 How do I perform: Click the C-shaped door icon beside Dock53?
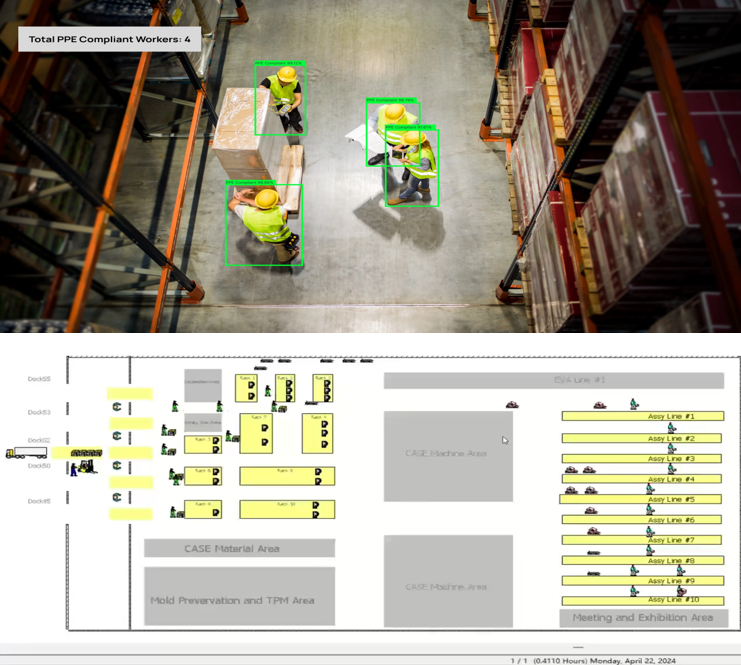click(117, 406)
